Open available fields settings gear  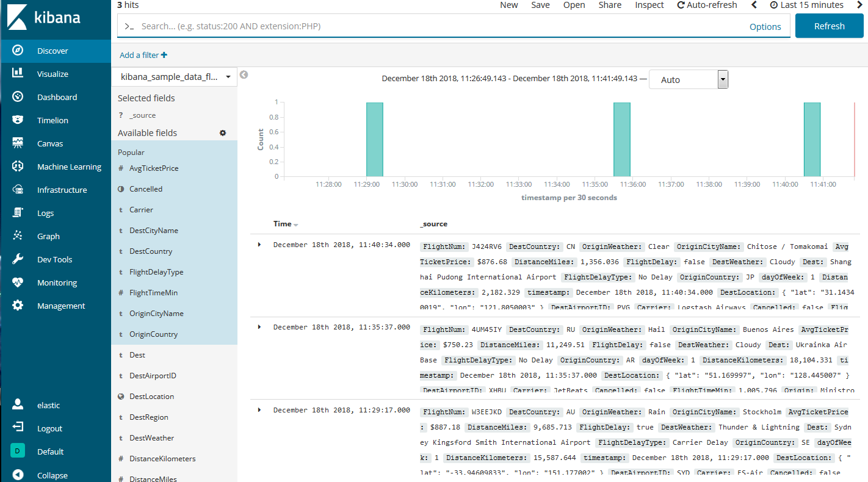tap(223, 133)
